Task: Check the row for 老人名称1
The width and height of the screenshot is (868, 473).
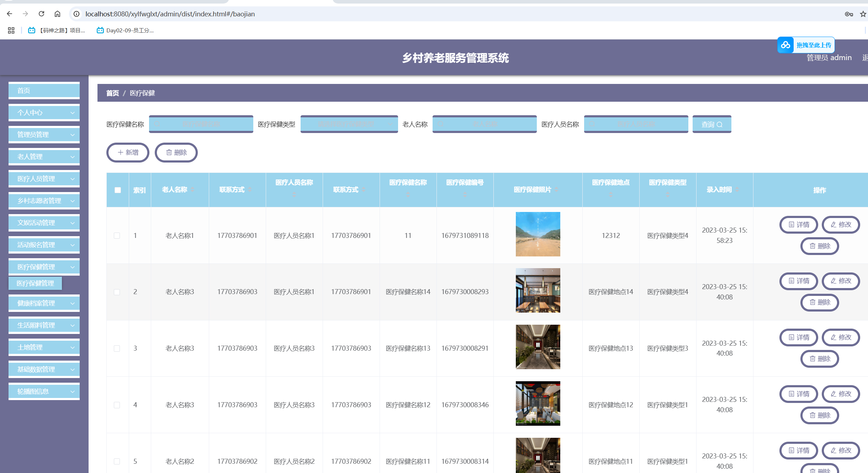Action: (x=117, y=235)
